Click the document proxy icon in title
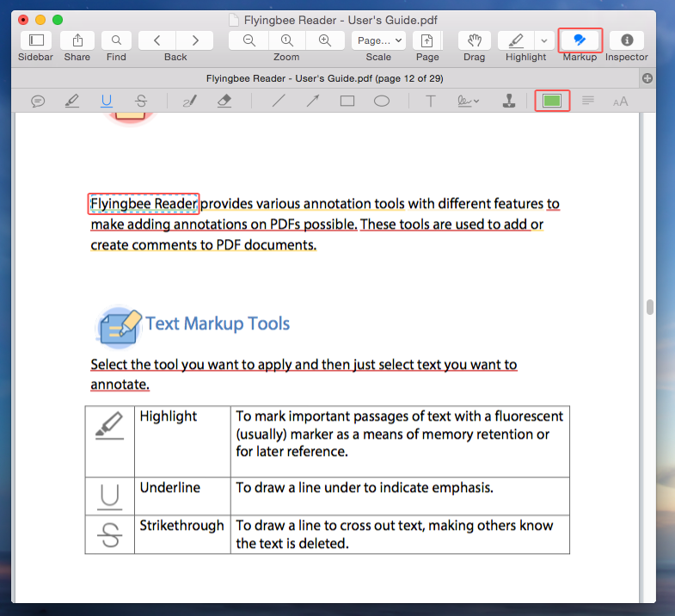The height and width of the screenshot is (616, 675). 234,21
